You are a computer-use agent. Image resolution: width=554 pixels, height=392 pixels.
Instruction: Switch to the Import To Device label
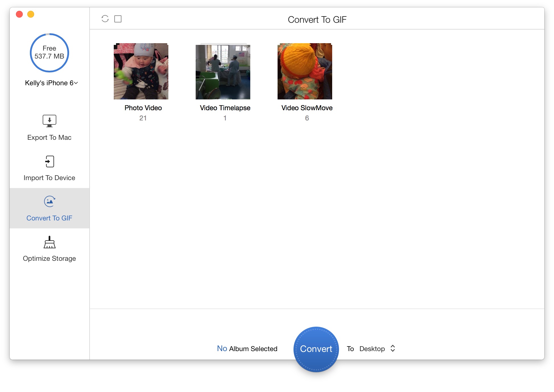click(49, 178)
